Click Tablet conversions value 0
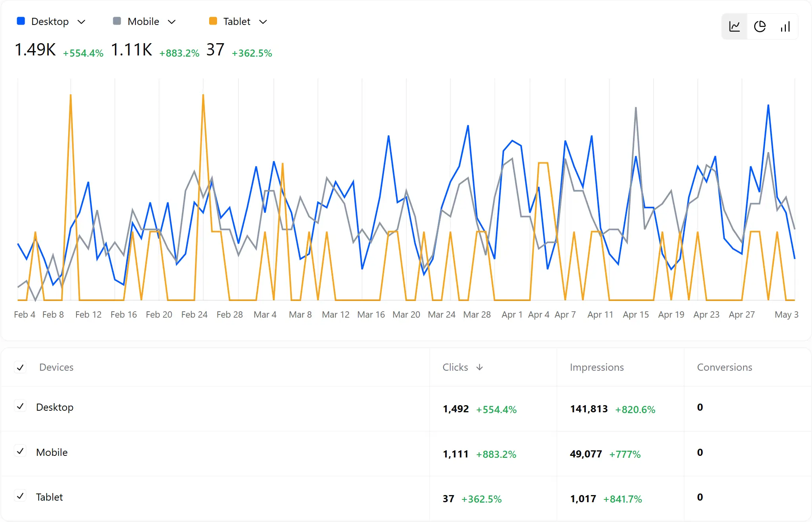The width and height of the screenshot is (812, 522). coord(700,497)
